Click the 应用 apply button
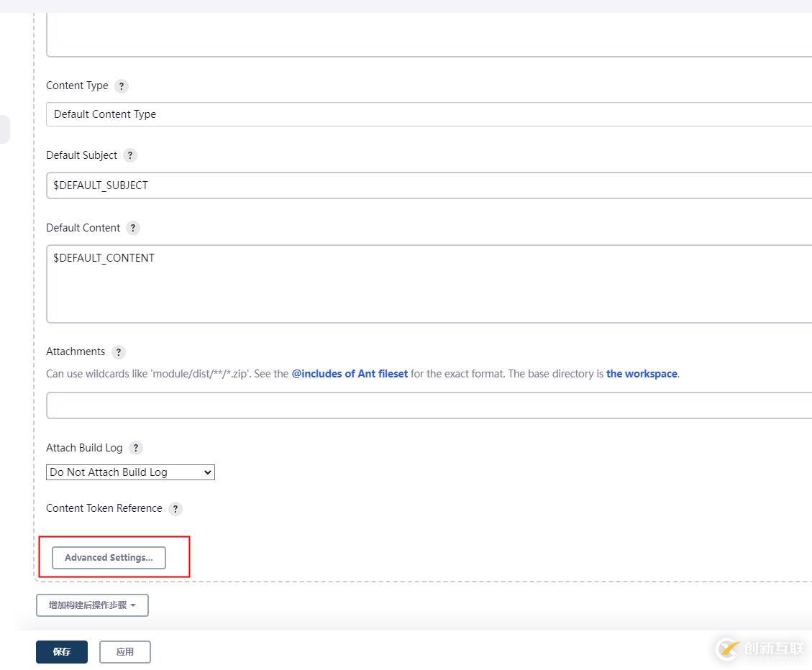 click(x=125, y=652)
